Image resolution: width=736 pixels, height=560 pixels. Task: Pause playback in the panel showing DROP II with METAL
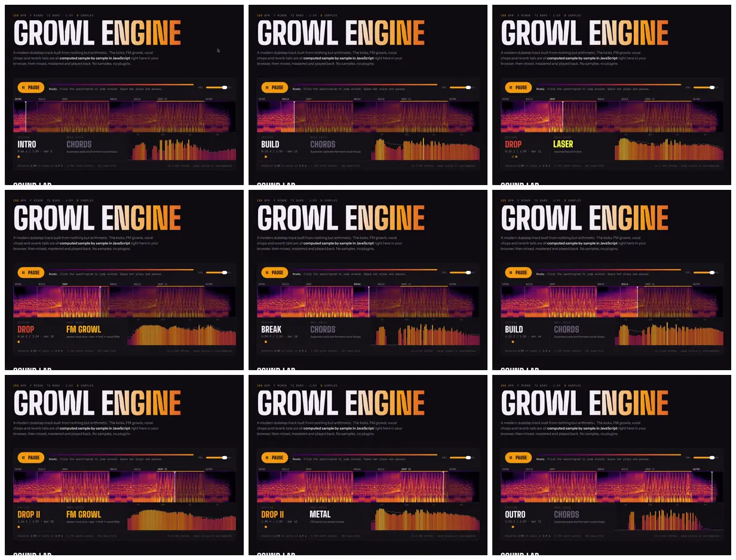pos(275,458)
